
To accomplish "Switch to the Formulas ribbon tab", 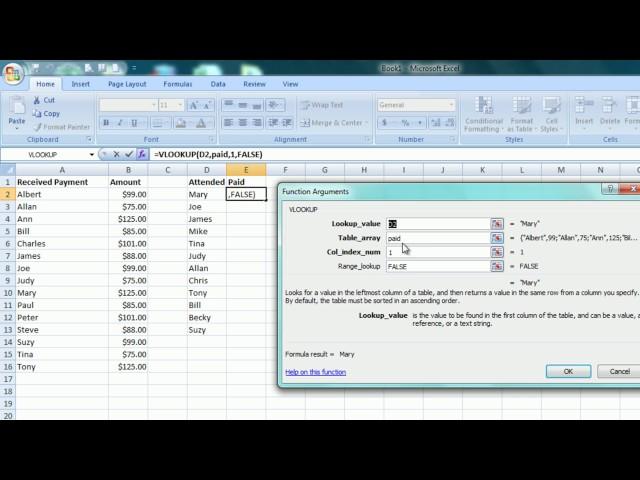I will pyautogui.click(x=177, y=84).
